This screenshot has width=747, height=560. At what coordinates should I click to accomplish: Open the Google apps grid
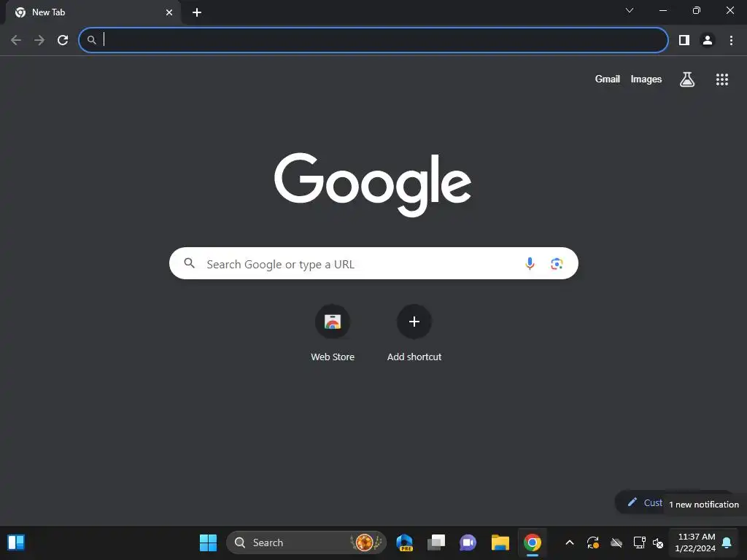[x=721, y=79]
